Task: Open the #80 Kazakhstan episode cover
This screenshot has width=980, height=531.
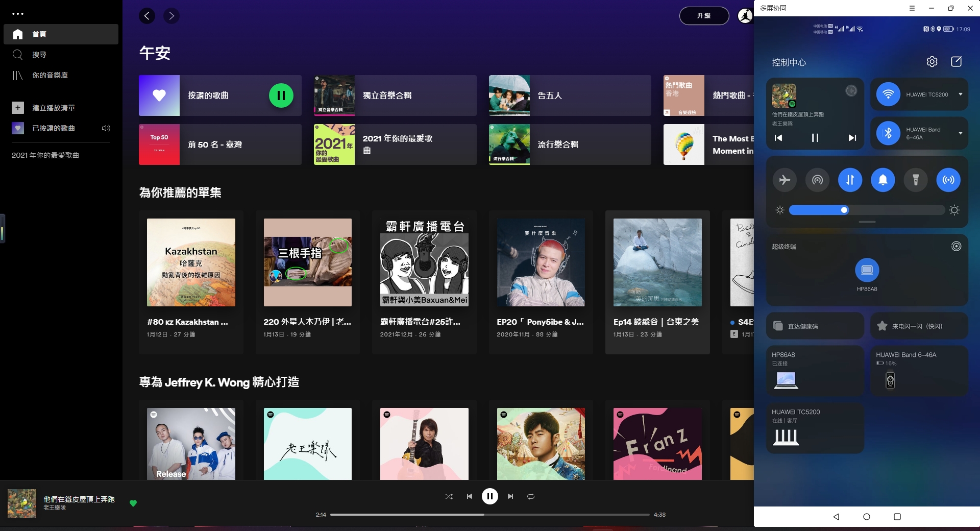Action: 191,262
